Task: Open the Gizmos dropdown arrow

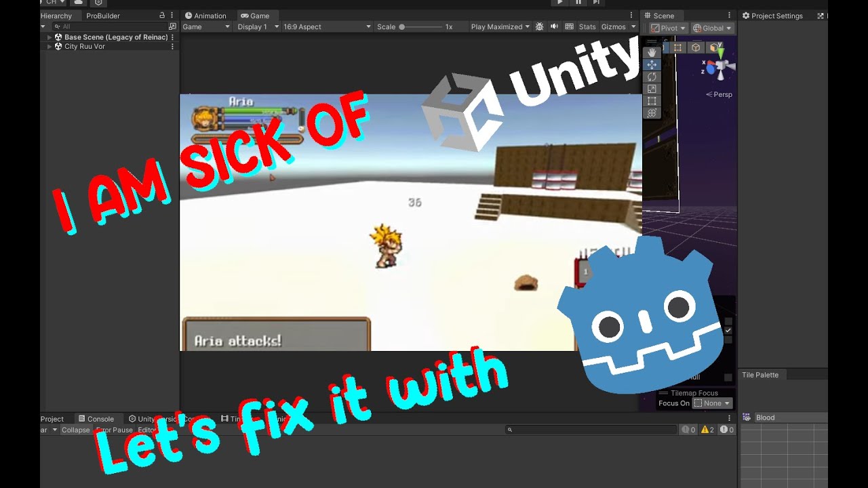Action: pos(633,26)
